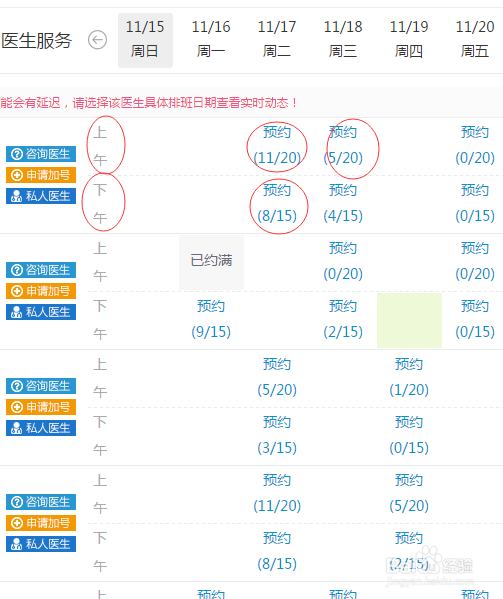Click 咨询医生 in the row containing 已约满

pyautogui.click(x=41, y=270)
